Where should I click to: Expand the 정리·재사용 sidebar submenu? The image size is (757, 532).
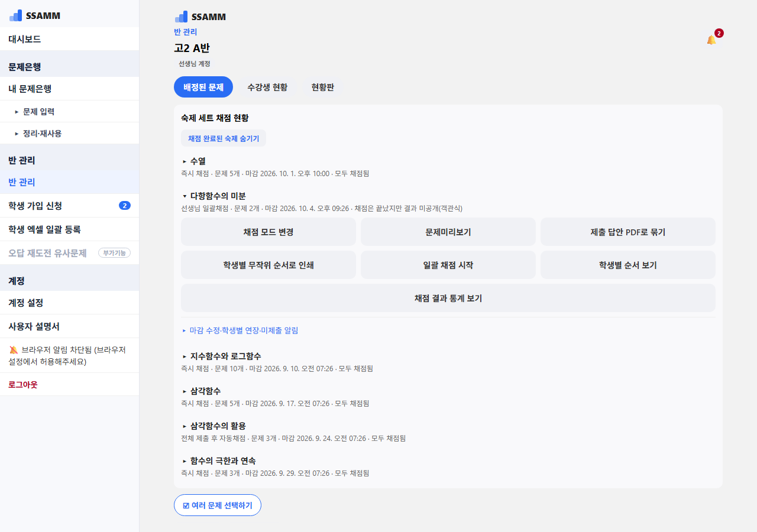tap(69, 133)
